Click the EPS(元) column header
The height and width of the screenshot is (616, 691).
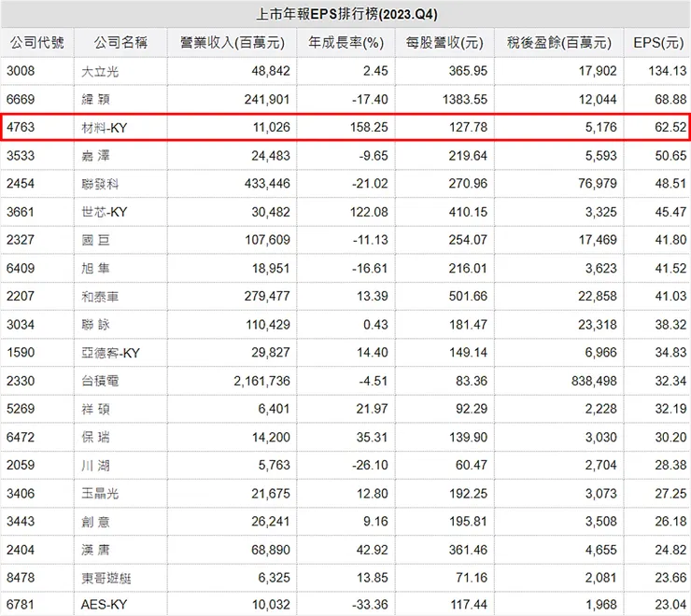(x=658, y=42)
